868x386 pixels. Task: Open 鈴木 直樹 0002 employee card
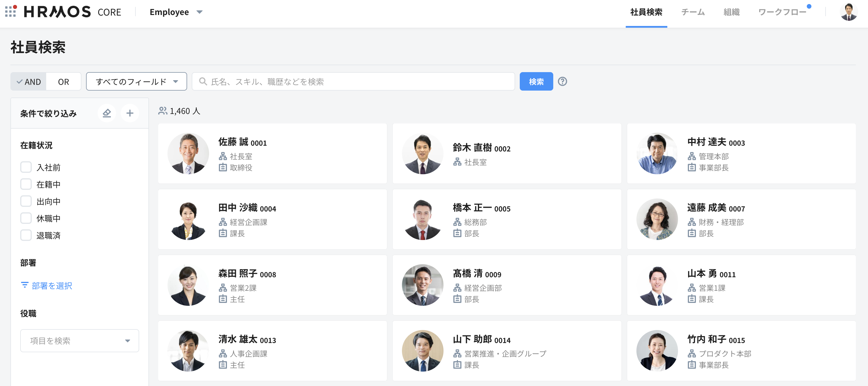pos(507,153)
